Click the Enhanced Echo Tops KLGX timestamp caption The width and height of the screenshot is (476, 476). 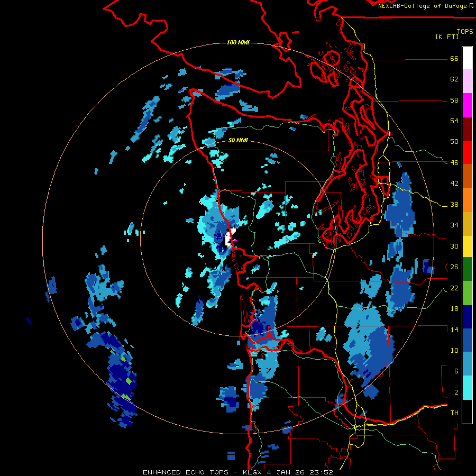coord(237,472)
